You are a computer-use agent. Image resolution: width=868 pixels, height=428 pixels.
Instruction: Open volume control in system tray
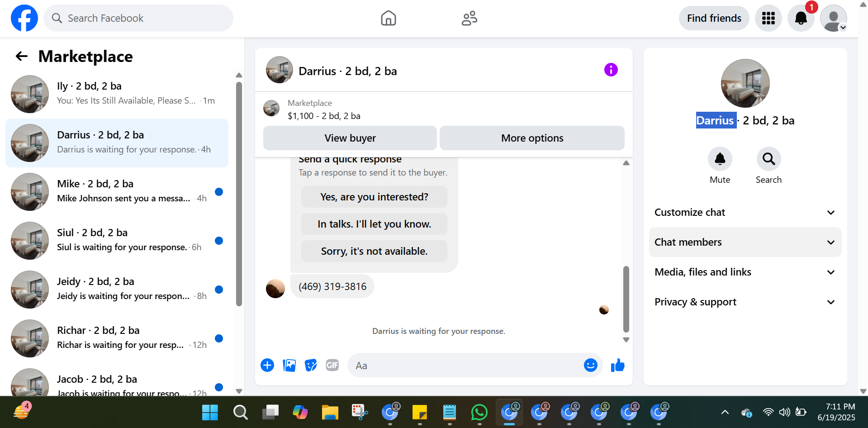pyautogui.click(x=784, y=412)
